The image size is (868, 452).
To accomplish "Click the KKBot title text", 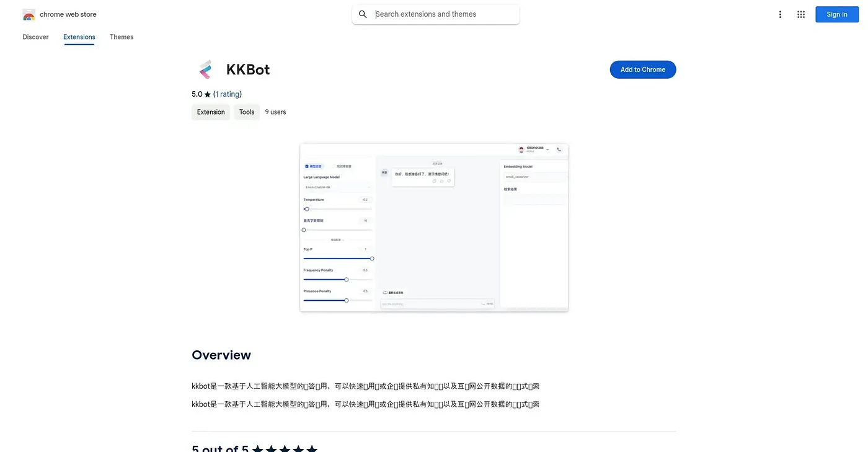I will pos(248,69).
